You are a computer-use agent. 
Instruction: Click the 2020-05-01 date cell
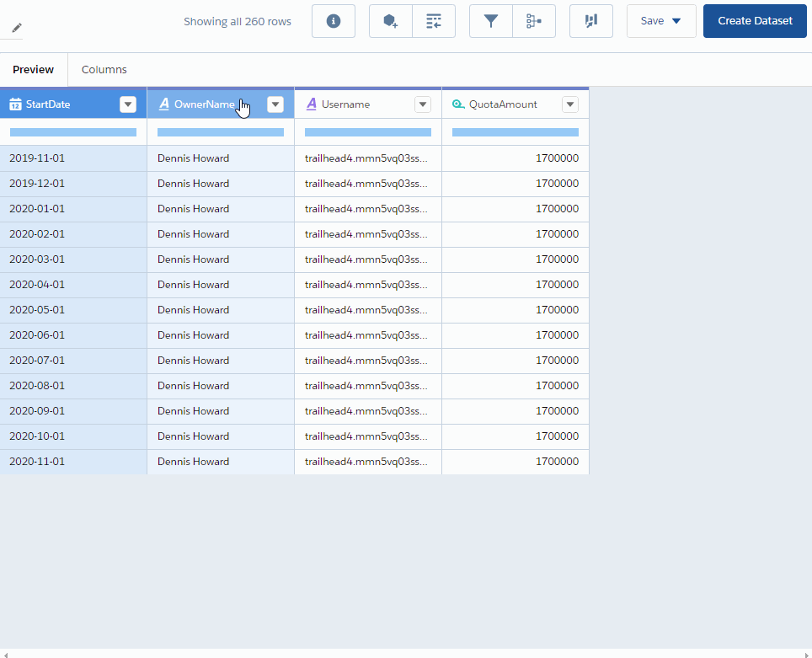coord(73,310)
